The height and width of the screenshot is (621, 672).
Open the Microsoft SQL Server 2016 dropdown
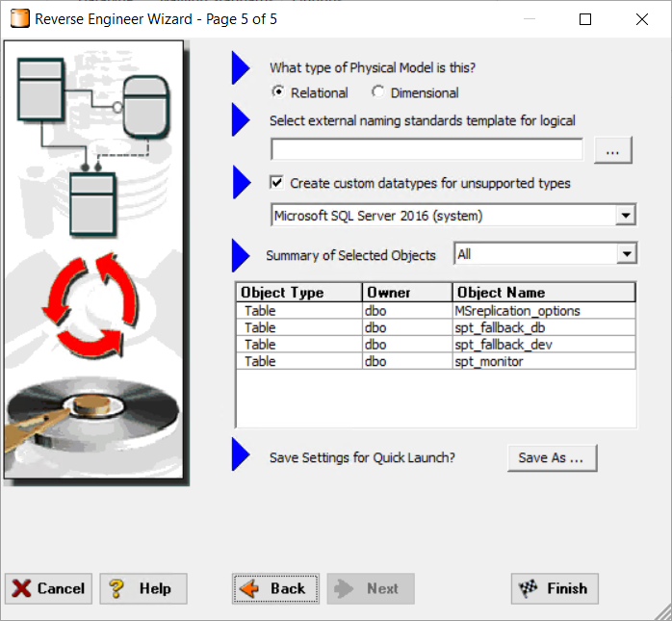pos(625,215)
